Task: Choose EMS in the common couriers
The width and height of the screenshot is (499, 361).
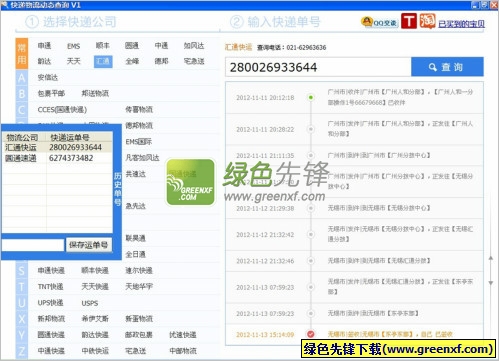Action: coord(74,46)
